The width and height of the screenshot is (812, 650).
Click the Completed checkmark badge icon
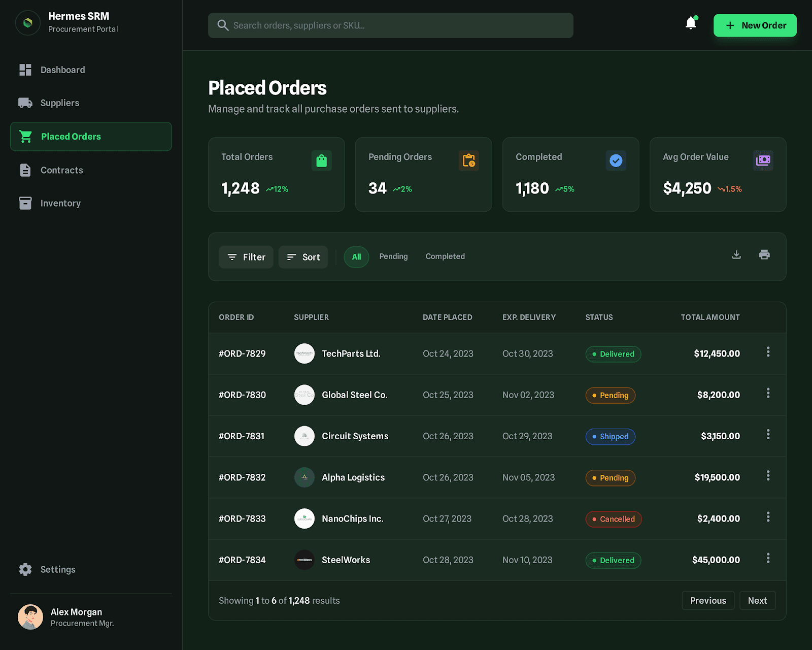616,161
